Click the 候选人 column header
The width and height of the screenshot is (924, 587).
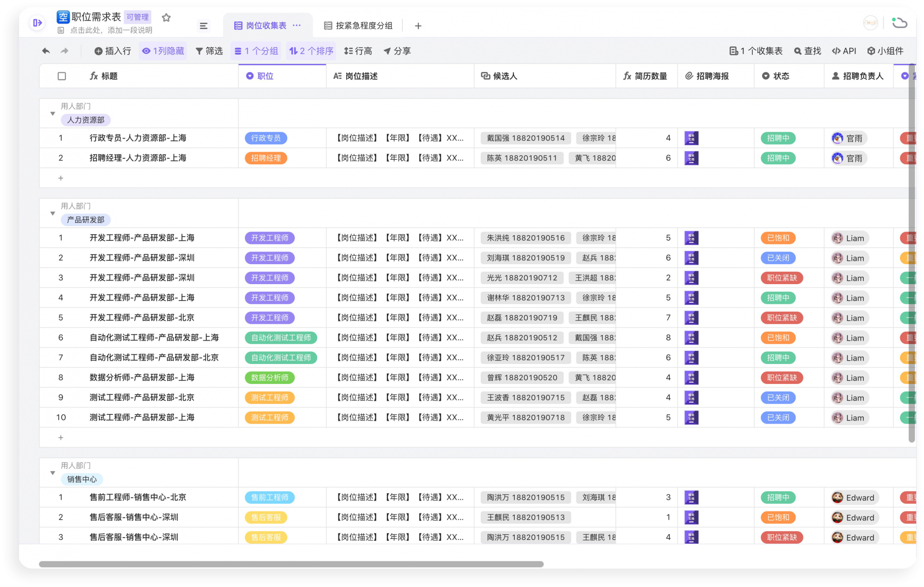pos(545,76)
